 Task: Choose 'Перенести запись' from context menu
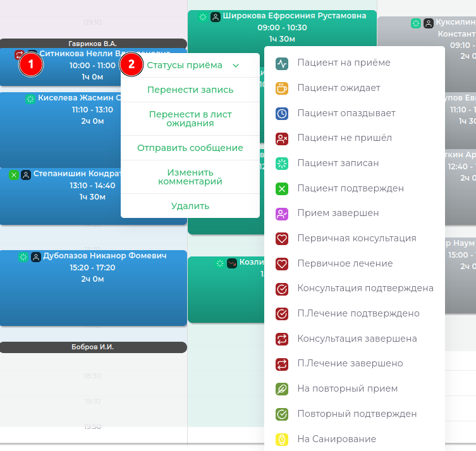pos(190,90)
